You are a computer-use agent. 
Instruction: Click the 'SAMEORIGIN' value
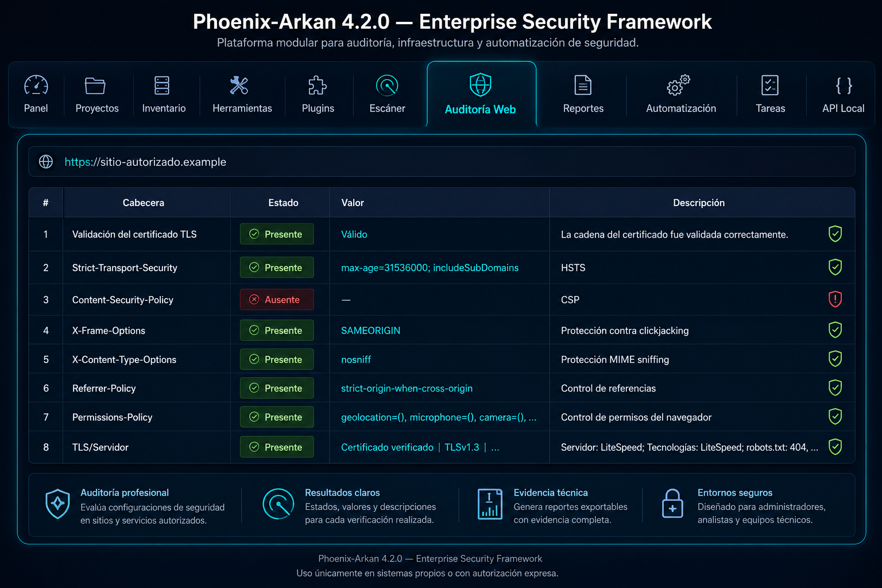click(370, 330)
